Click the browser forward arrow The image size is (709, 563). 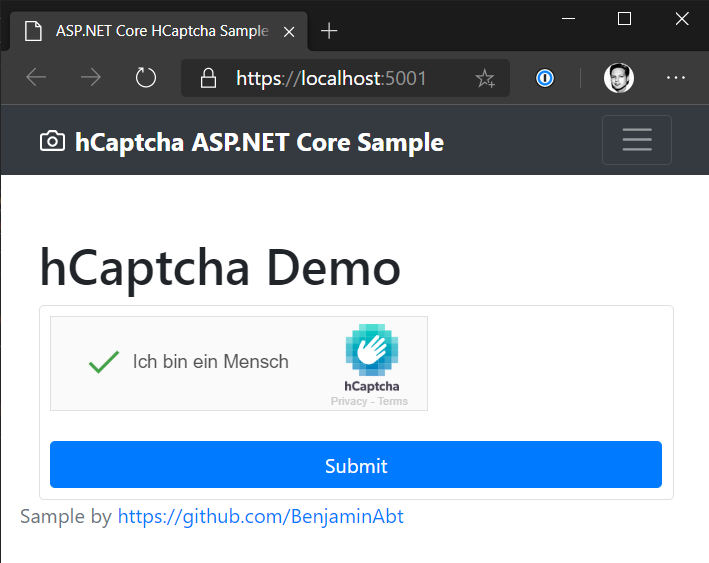pos(90,77)
